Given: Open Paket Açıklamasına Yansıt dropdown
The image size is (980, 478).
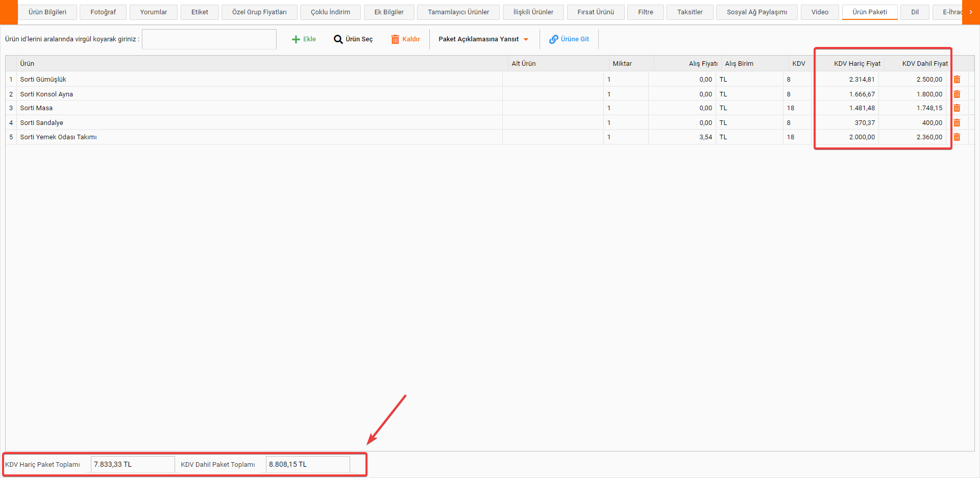Looking at the screenshot, I should tap(483, 39).
